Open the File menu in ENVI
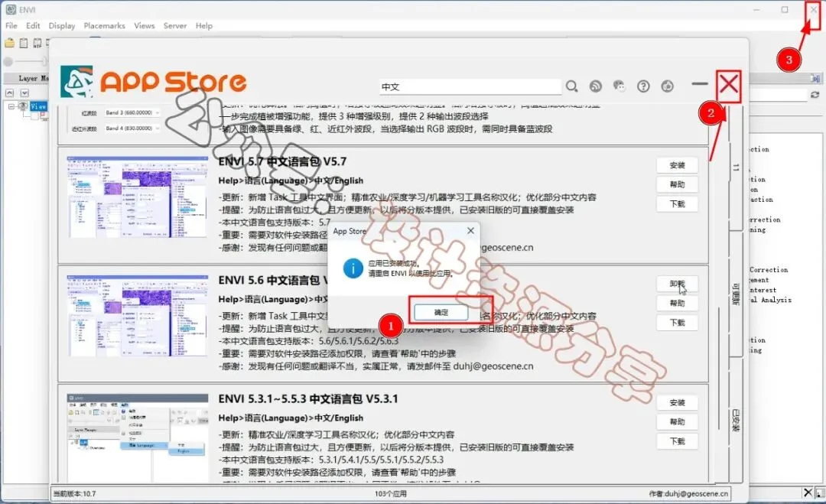The width and height of the screenshot is (826, 504). [11, 25]
